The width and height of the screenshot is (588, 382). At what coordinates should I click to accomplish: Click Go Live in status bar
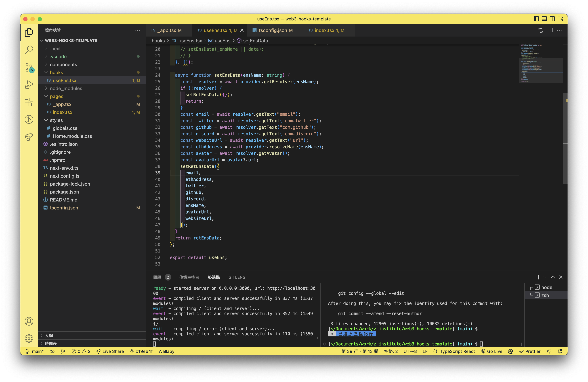click(x=492, y=351)
